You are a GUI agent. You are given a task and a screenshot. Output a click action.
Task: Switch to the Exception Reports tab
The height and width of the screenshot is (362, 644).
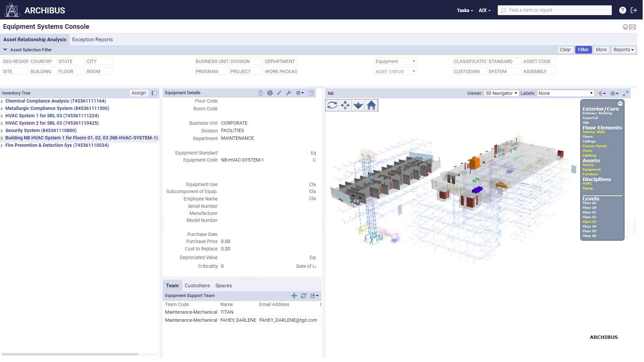92,40
